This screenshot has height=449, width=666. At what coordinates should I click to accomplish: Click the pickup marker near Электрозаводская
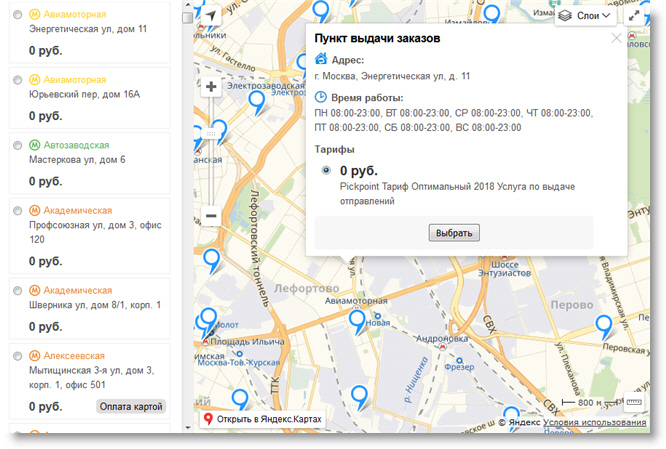point(257,103)
